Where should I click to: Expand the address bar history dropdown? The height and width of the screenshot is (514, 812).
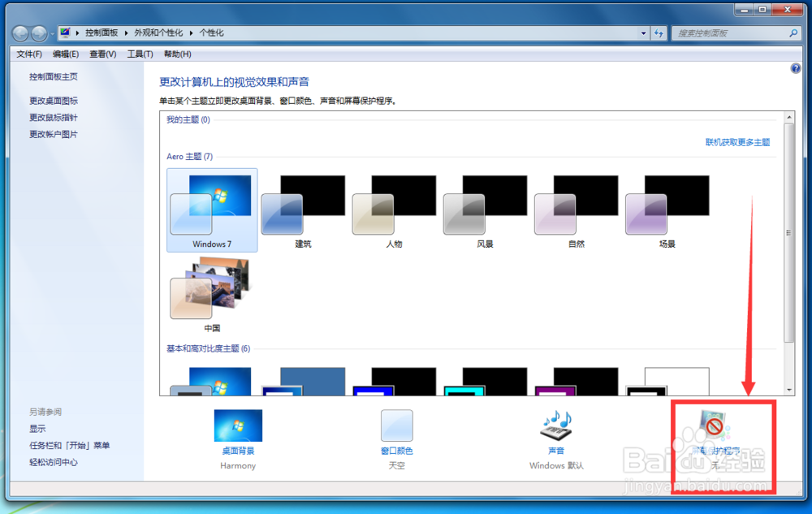(x=643, y=33)
